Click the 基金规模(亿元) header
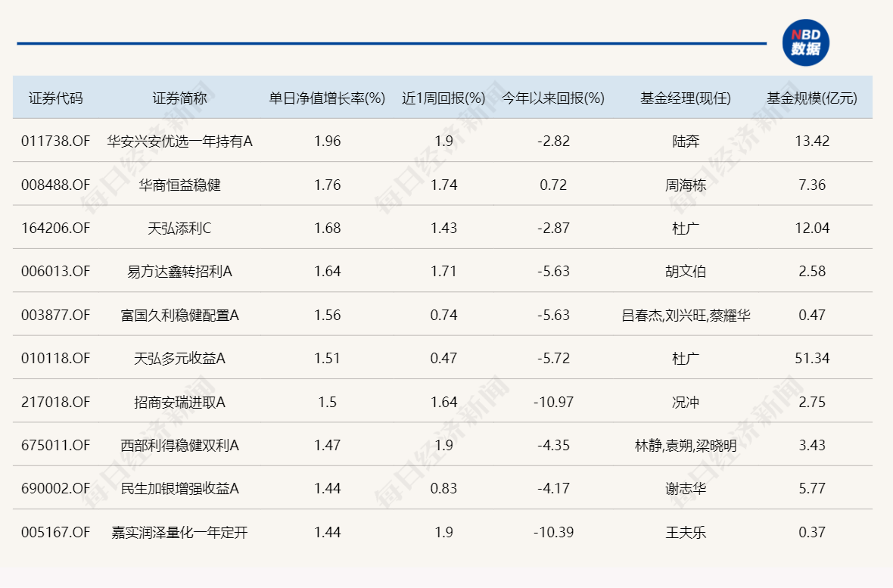 click(811, 98)
